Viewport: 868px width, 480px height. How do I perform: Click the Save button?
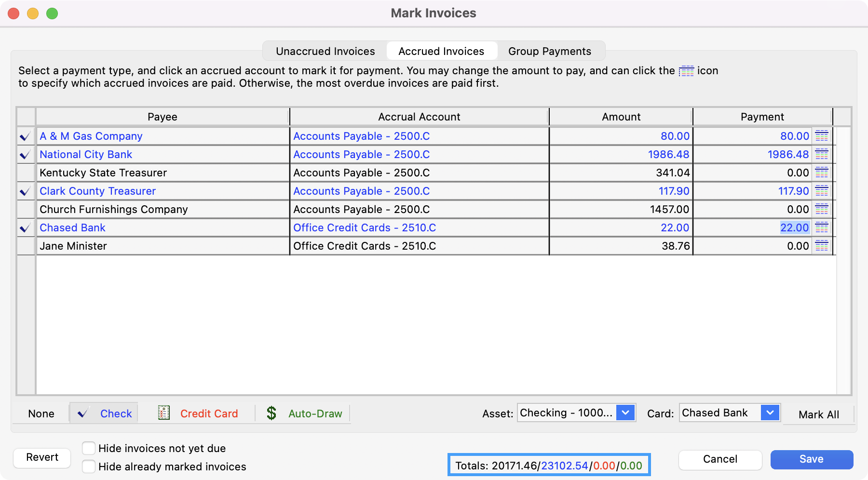(x=811, y=459)
